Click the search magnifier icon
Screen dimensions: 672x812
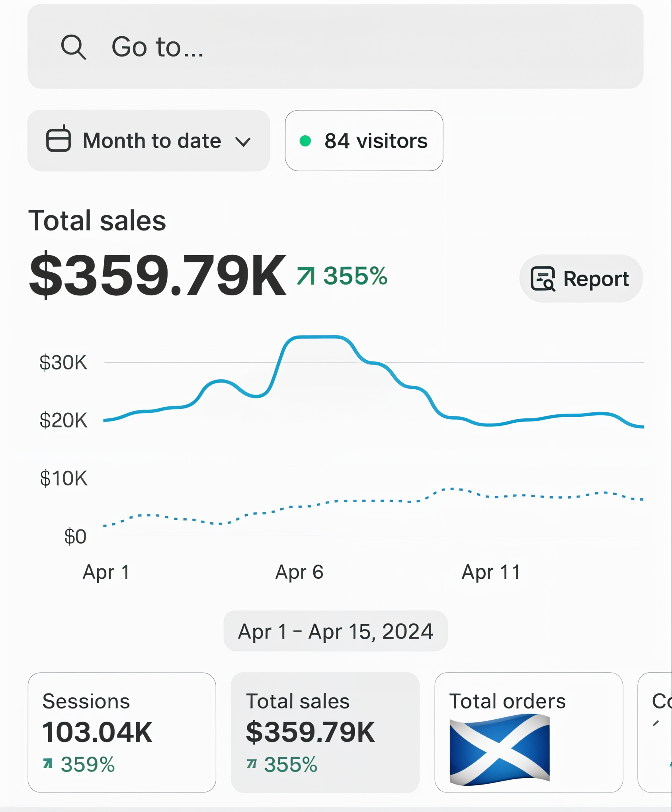[73, 47]
